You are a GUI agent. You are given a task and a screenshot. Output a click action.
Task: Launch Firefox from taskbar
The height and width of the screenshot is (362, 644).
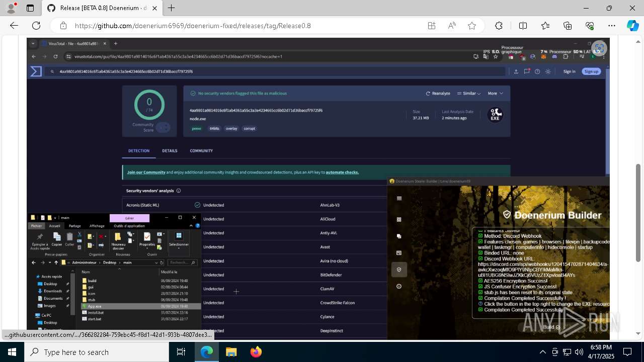click(256, 352)
